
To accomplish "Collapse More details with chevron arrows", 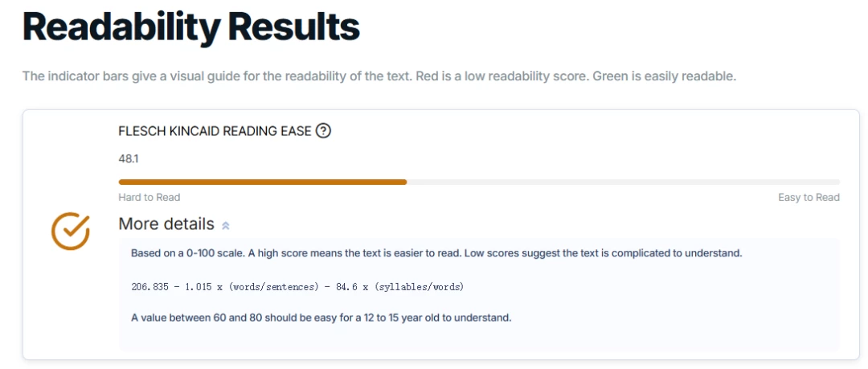I will (225, 225).
